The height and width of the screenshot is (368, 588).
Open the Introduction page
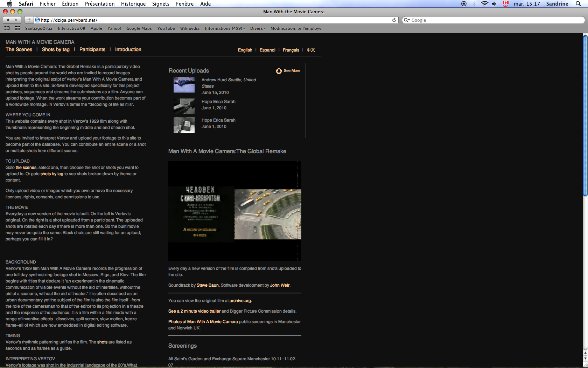(x=128, y=49)
